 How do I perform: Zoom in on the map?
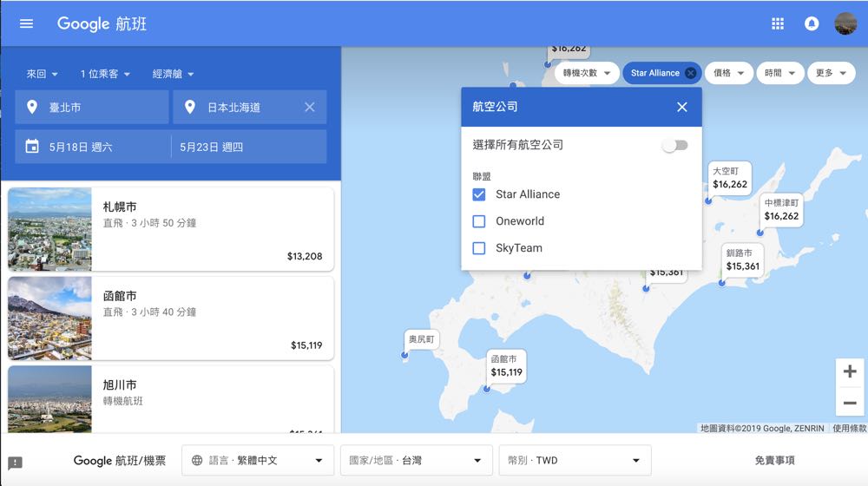coord(850,371)
